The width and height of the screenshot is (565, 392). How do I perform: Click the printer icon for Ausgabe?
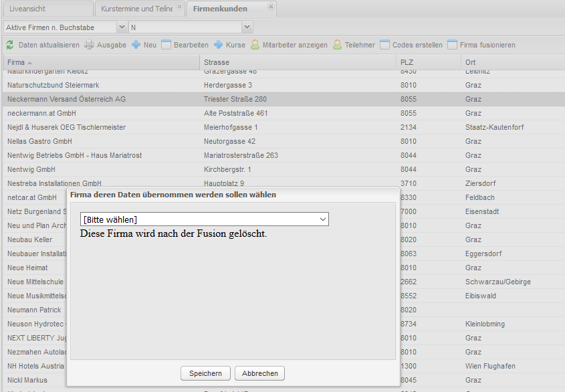pos(89,45)
